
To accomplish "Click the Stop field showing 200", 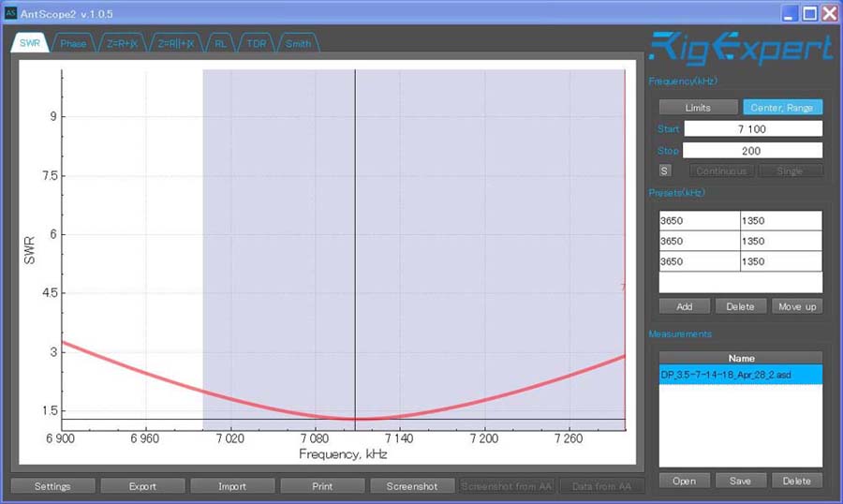I will (x=752, y=151).
